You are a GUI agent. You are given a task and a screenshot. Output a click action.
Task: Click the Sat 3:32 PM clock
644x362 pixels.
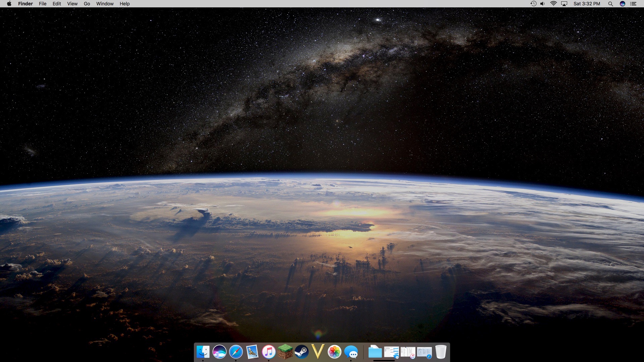pyautogui.click(x=587, y=4)
